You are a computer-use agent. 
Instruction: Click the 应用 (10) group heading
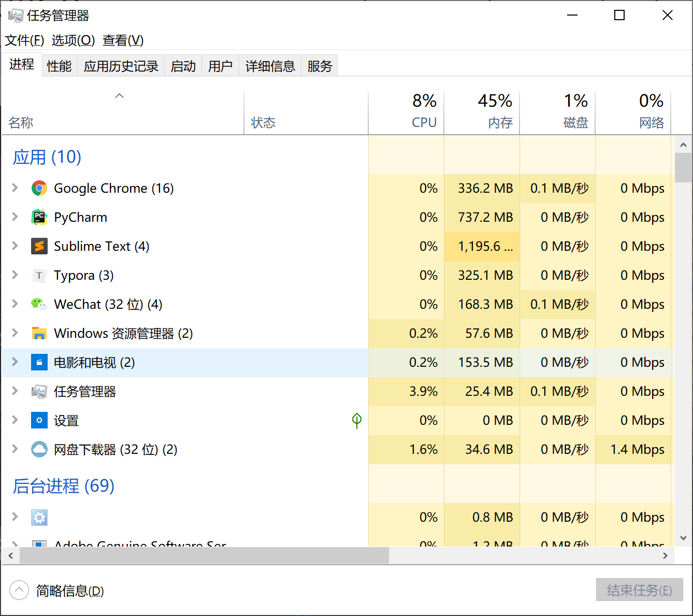47,157
